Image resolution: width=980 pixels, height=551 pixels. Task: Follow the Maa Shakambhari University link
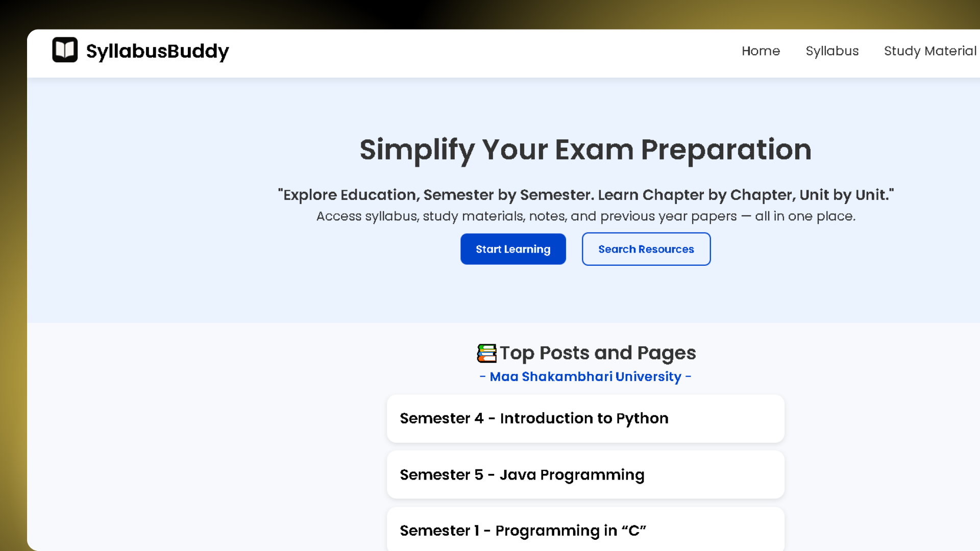click(585, 377)
